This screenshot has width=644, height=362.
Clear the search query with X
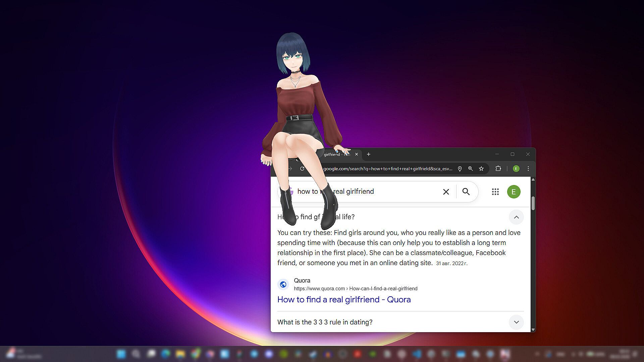pyautogui.click(x=446, y=192)
